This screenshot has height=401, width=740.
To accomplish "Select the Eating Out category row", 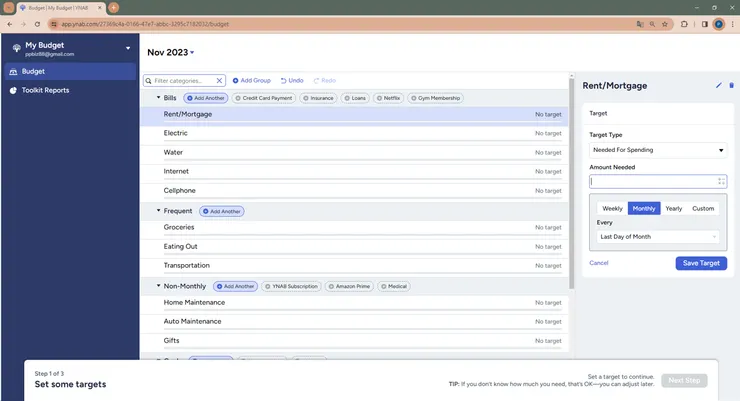I will point(354,247).
